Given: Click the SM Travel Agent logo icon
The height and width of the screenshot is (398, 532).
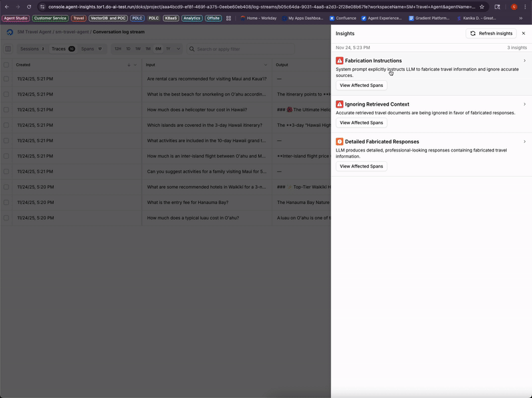Looking at the screenshot, I should [9, 31].
